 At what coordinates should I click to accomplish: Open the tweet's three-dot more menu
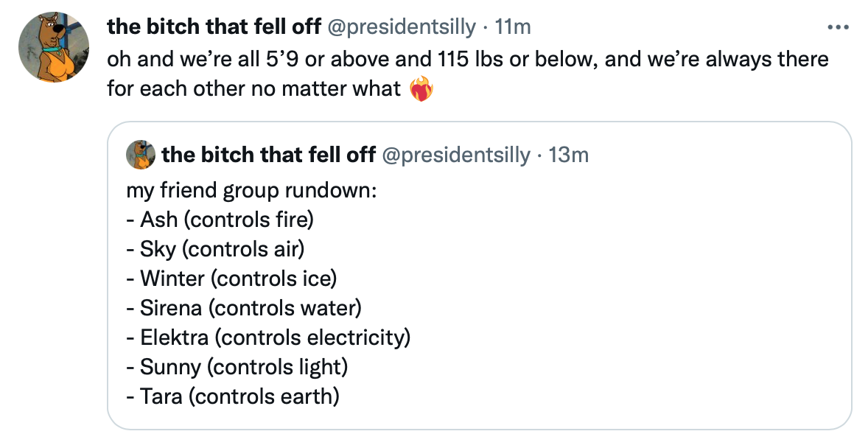(x=838, y=27)
